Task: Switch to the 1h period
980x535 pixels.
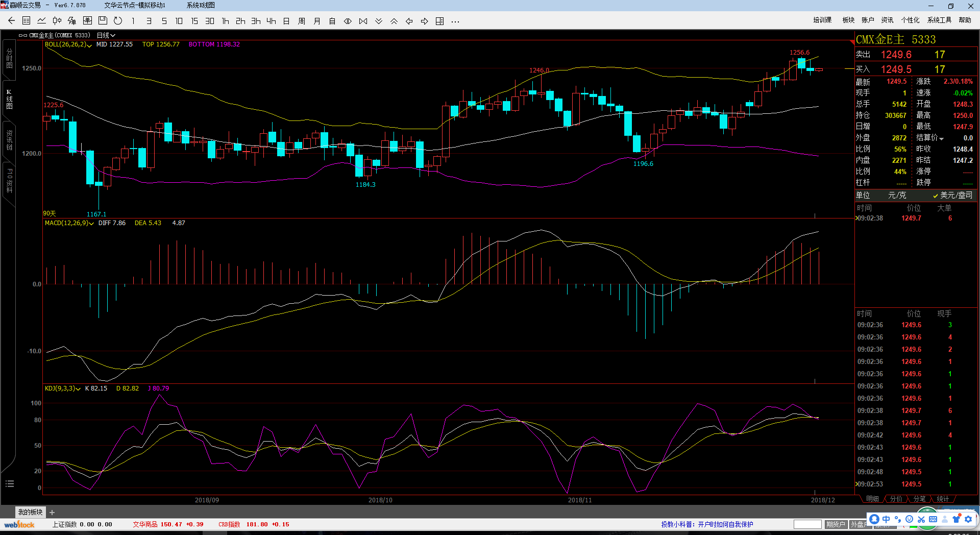Action: coord(225,21)
